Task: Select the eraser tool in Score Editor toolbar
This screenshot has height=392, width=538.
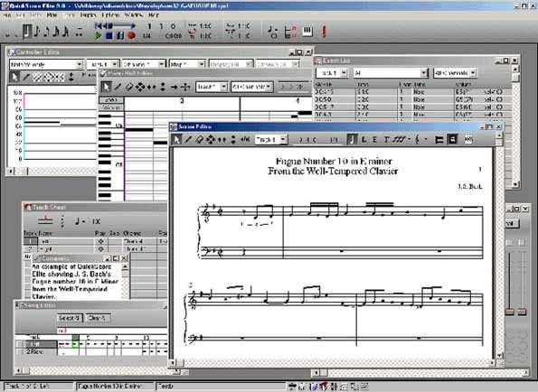Action: (x=199, y=139)
